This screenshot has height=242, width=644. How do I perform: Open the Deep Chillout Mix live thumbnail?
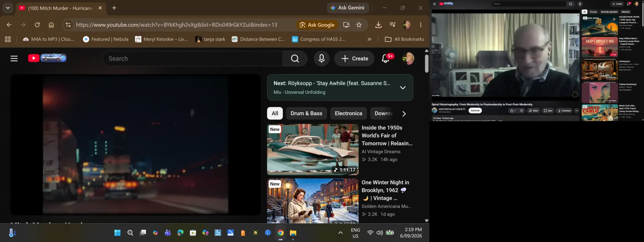pyautogui.click(x=600, y=47)
